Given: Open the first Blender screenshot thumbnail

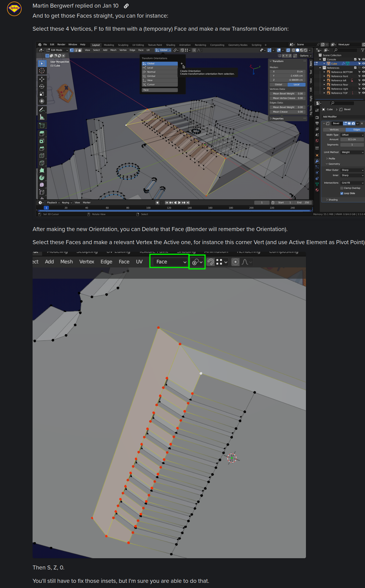Looking at the screenshot, I should [200, 129].
